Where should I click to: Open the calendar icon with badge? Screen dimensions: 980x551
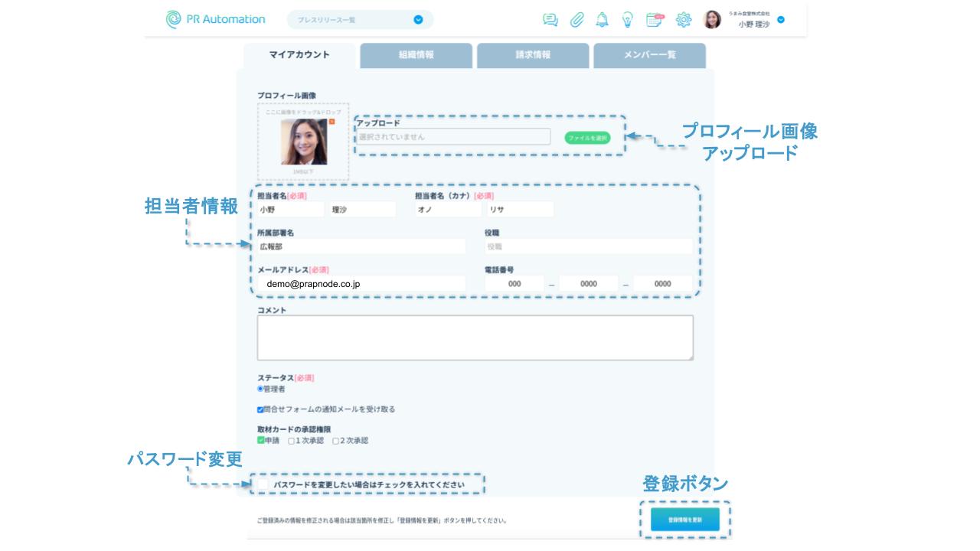point(655,20)
